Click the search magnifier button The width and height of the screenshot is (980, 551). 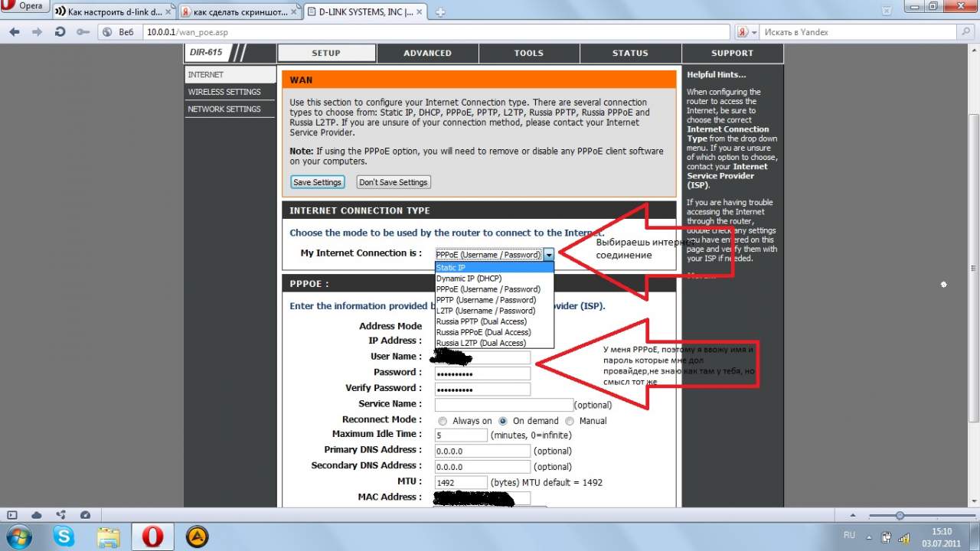[x=967, y=32]
